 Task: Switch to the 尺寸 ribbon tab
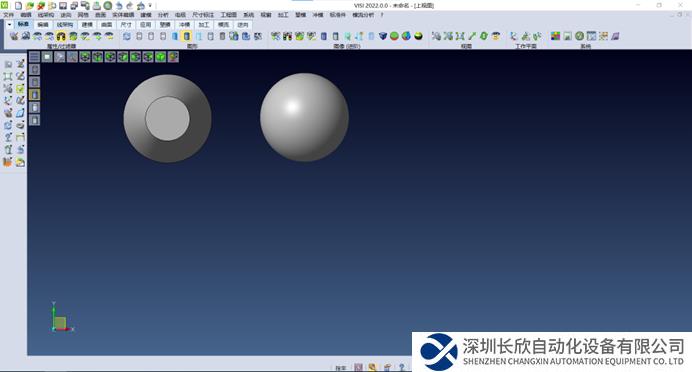(x=126, y=25)
